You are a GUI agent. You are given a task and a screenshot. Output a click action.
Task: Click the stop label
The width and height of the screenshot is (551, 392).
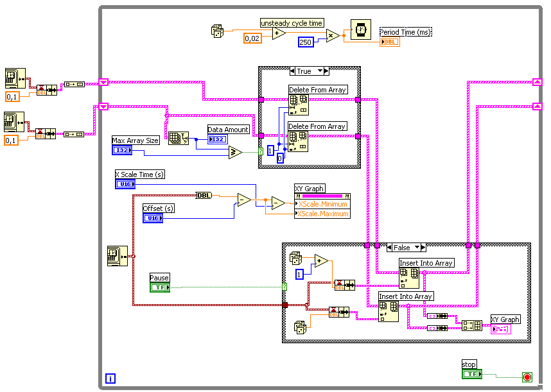tap(469, 364)
